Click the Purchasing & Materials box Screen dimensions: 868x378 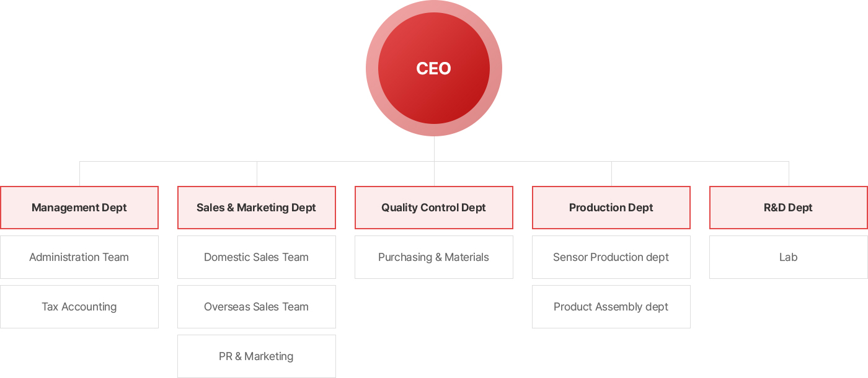(434, 257)
